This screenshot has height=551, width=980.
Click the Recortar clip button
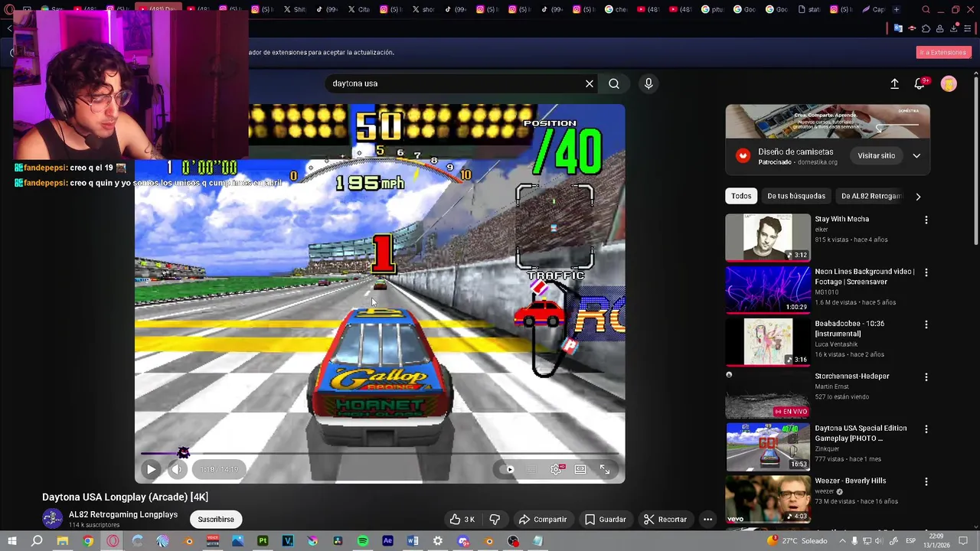665,519
